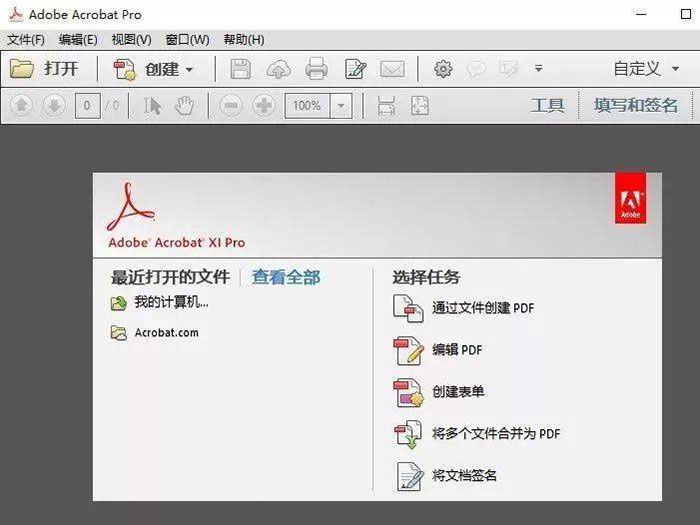Click 将多个文件合并为 PDF task
Viewport: 700px width, 525px height.
(496, 433)
